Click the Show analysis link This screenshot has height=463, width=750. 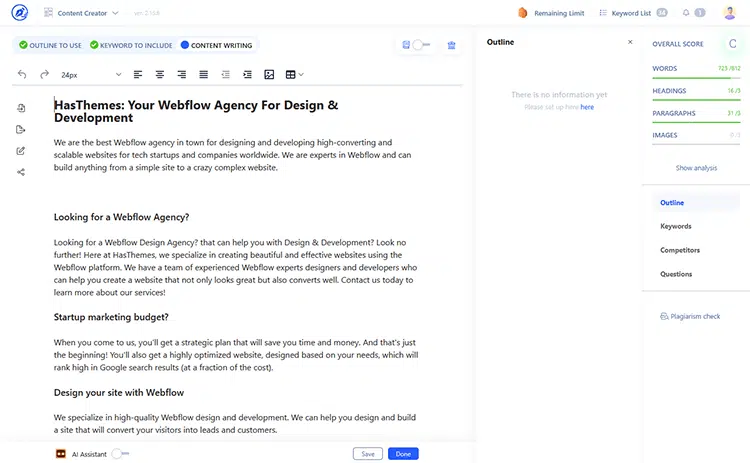(x=696, y=168)
